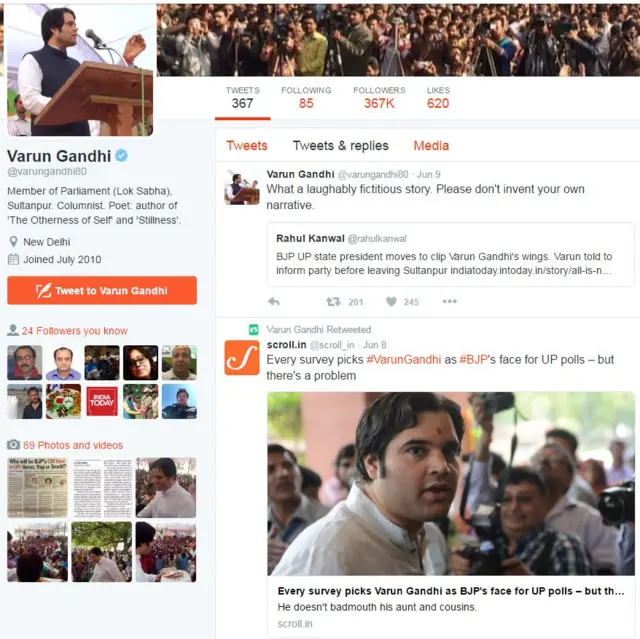Switch to the Tweets & replies tab

coord(340,146)
